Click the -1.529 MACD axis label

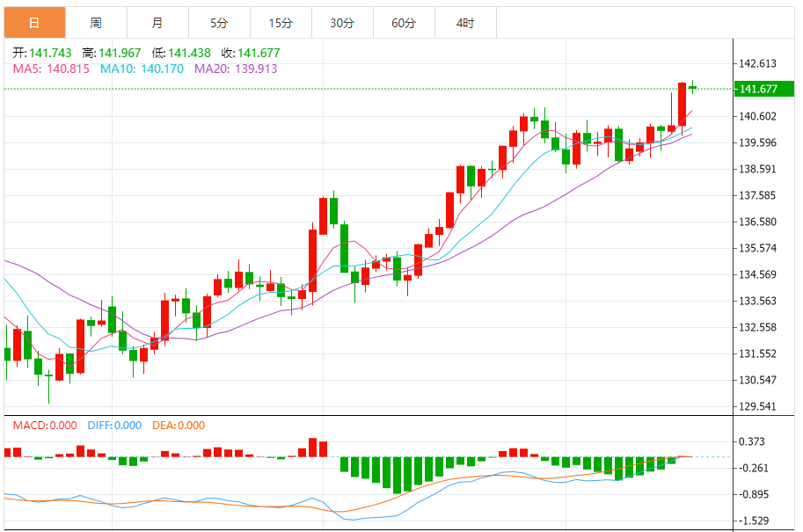coord(752,521)
